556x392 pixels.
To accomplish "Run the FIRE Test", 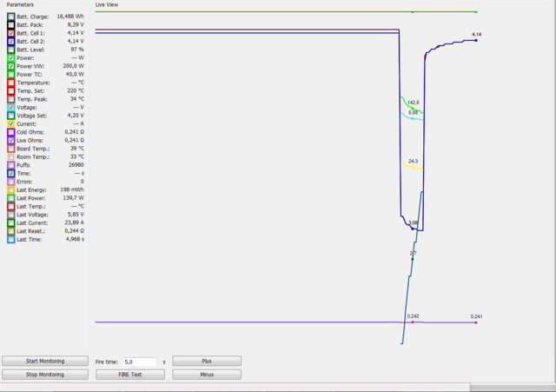I will [x=129, y=375].
